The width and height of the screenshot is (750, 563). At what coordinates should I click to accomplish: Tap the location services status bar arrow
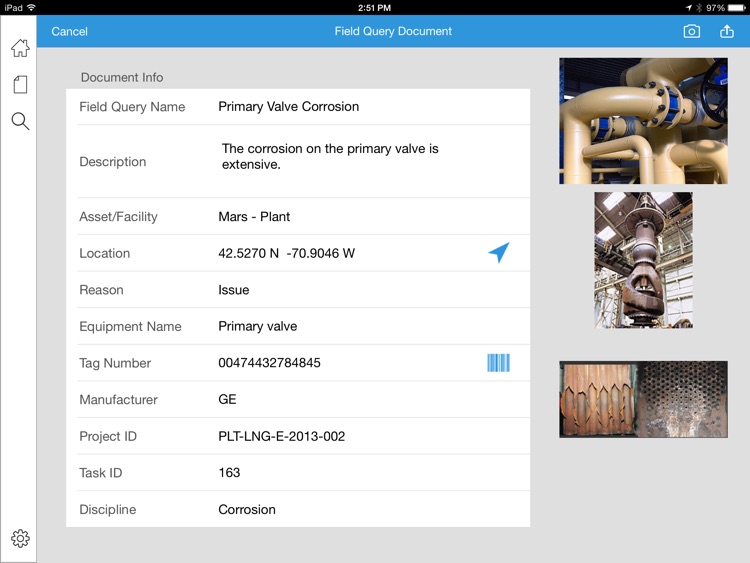[x=689, y=8]
